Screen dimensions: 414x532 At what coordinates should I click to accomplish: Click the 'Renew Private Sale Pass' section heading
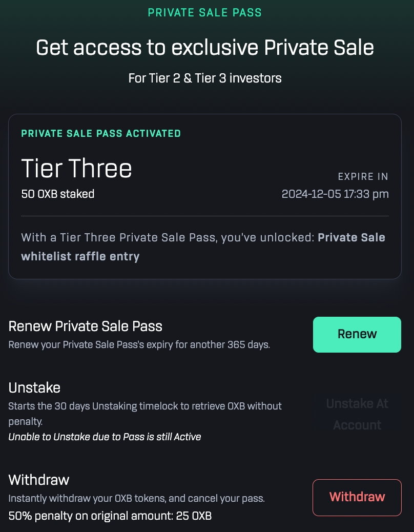click(86, 326)
